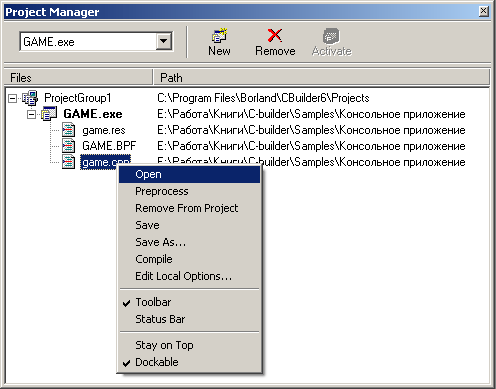This screenshot has height=389, width=496.
Task: Click the GAME.BPF file icon
Action: click(x=68, y=146)
